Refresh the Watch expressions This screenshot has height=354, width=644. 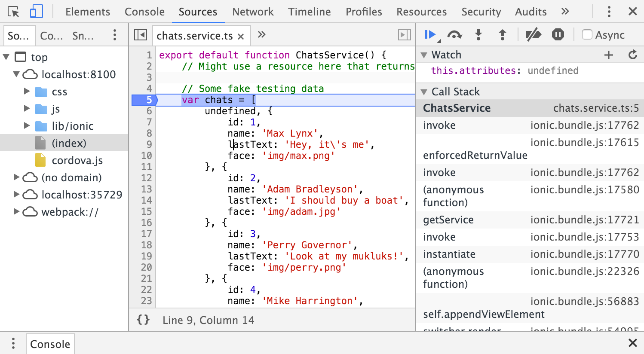click(632, 55)
